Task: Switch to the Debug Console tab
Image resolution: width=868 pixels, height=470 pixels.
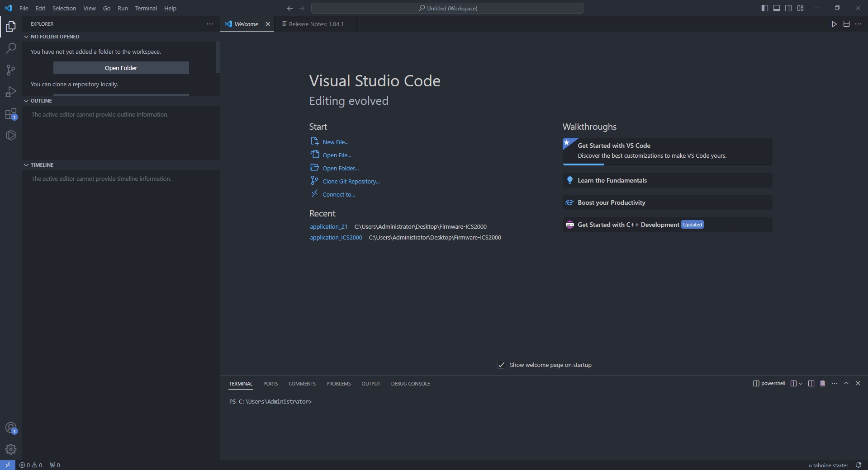Action: [x=410, y=384]
